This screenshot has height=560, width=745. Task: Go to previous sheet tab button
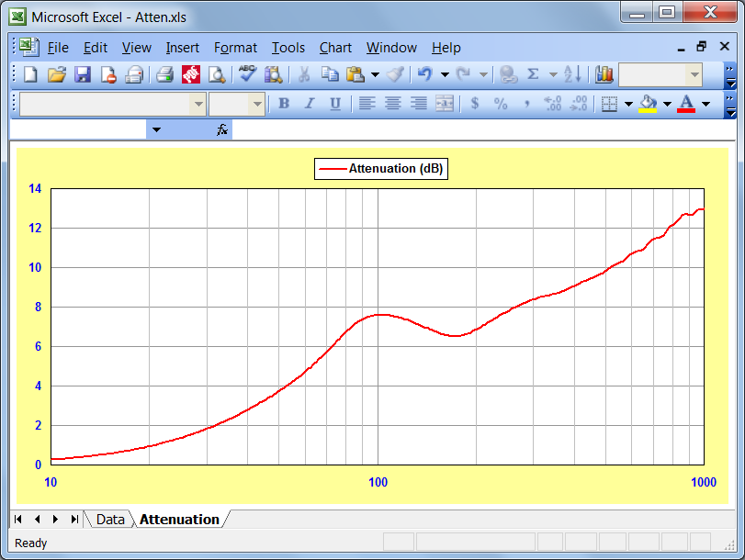coord(37,520)
